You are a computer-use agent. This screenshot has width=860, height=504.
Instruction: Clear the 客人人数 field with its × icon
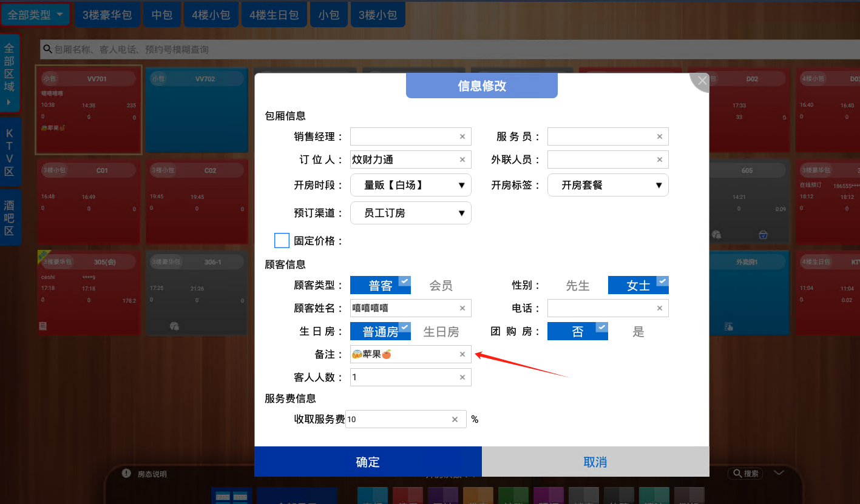tap(462, 377)
